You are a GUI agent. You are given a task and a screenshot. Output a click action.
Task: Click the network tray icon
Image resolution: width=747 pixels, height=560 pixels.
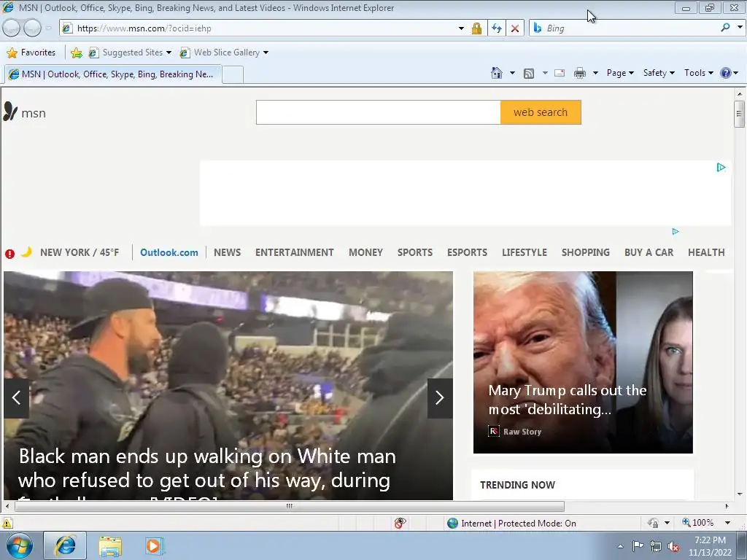[656, 546]
